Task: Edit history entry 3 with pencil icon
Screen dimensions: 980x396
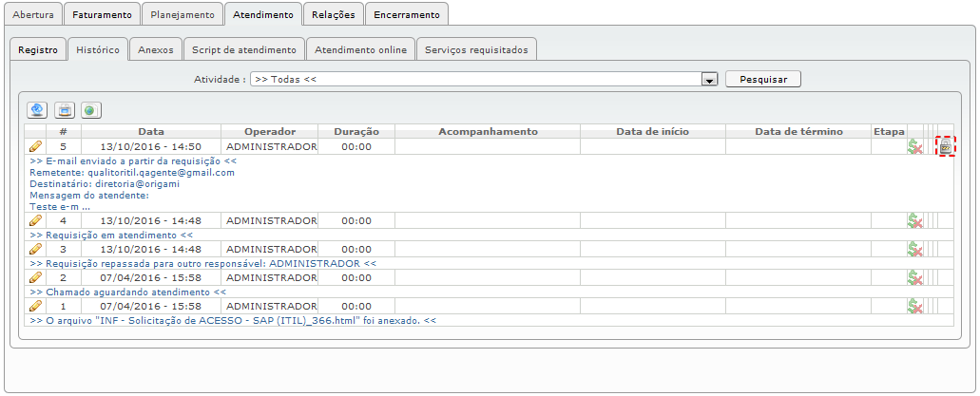Action: 35,249
